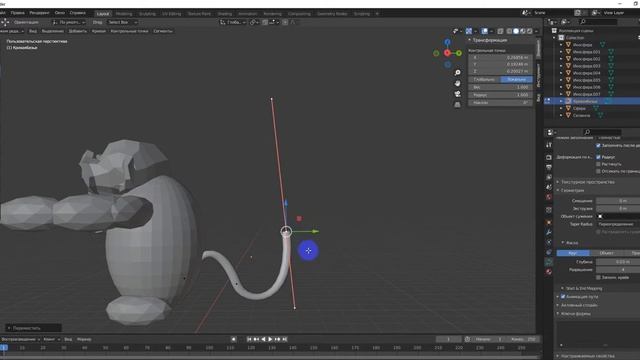Toggle the Растянуть checkbox
The image size is (640, 360).
[598, 164]
